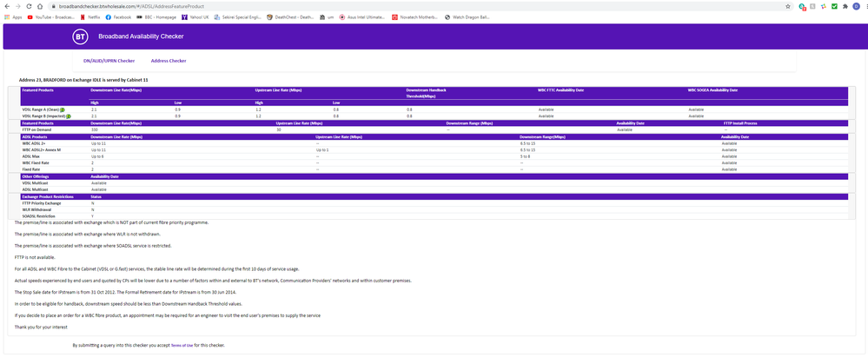Click the 'WBC Fixed Rate' row label

click(x=35, y=163)
